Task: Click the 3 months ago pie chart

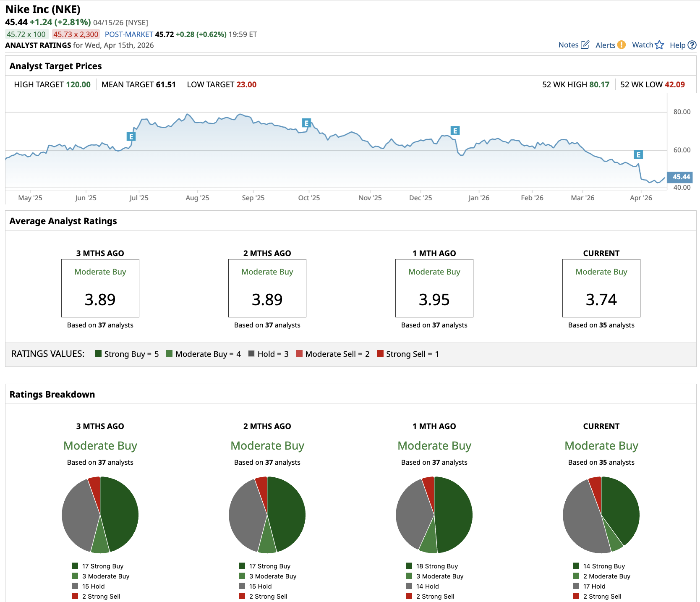Action: (100, 515)
